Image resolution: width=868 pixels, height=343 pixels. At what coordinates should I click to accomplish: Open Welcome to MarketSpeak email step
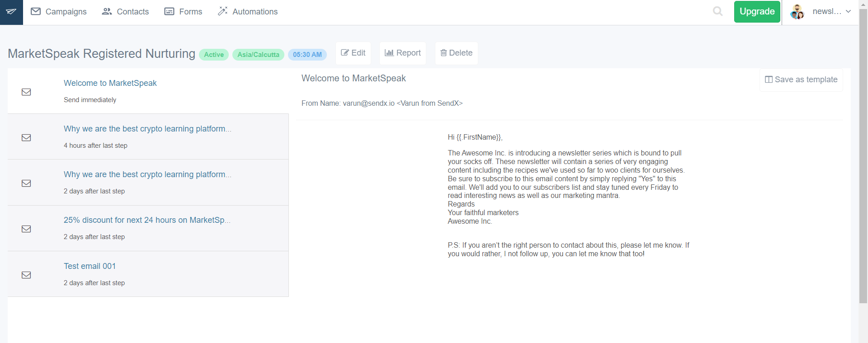(148, 91)
